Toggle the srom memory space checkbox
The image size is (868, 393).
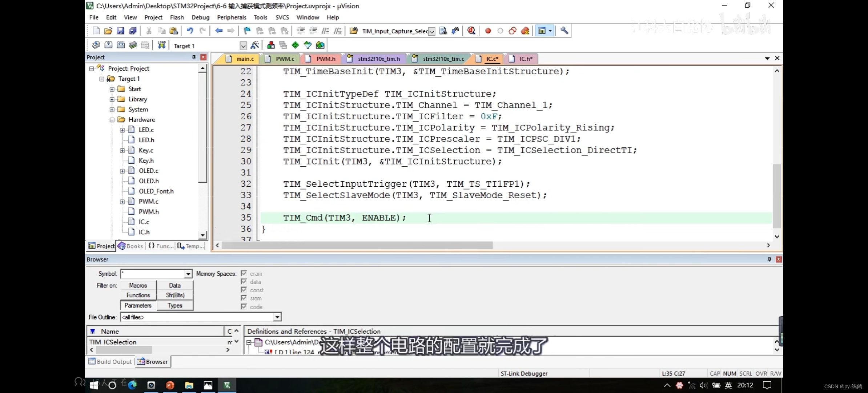(x=244, y=298)
